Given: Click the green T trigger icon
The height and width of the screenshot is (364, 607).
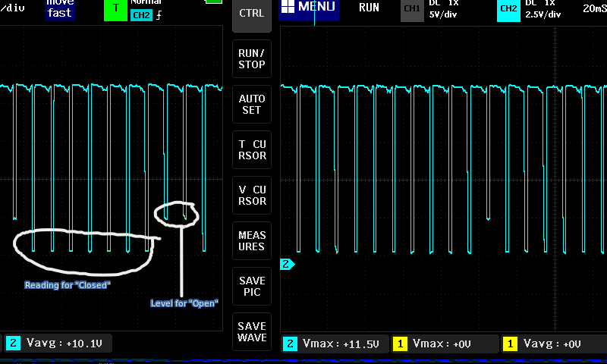Looking at the screenshot, I should pyautogui.click(x=116, y=10).
